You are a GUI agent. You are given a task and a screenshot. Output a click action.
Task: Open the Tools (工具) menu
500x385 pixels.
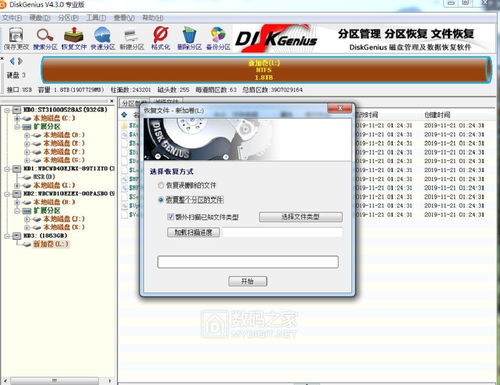(96, 17)
